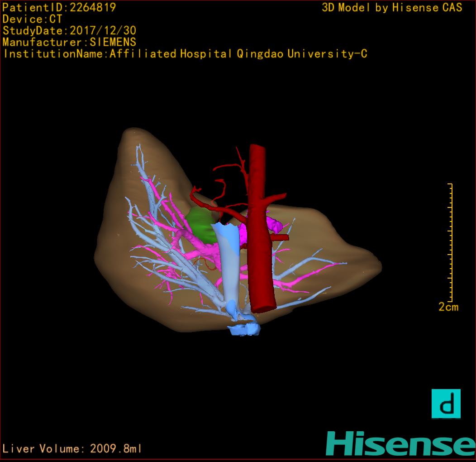Click the Device:CT label
The width and height of the screenshot is (476, 462).
[x=32, y=19]
